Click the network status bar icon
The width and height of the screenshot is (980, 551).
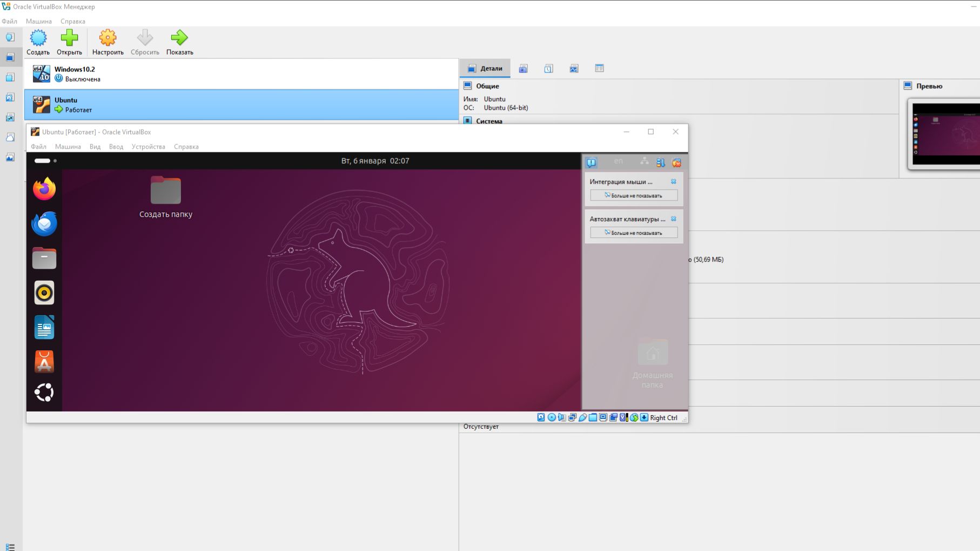[572, 417]
